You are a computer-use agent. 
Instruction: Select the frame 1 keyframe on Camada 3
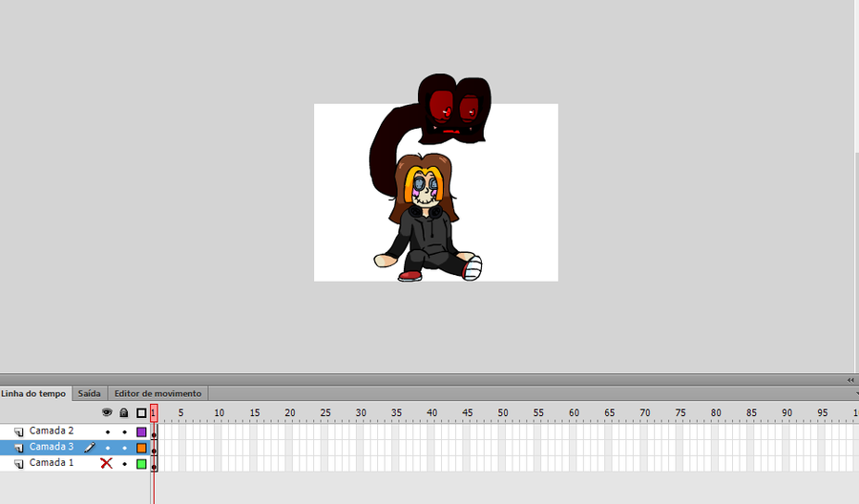pyautogui.click(x=155, y=448)
